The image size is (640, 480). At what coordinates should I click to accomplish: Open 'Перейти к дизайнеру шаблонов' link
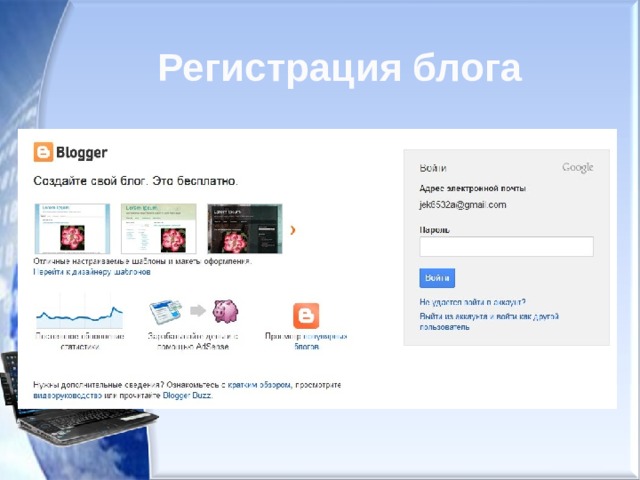tap(92, 272)
